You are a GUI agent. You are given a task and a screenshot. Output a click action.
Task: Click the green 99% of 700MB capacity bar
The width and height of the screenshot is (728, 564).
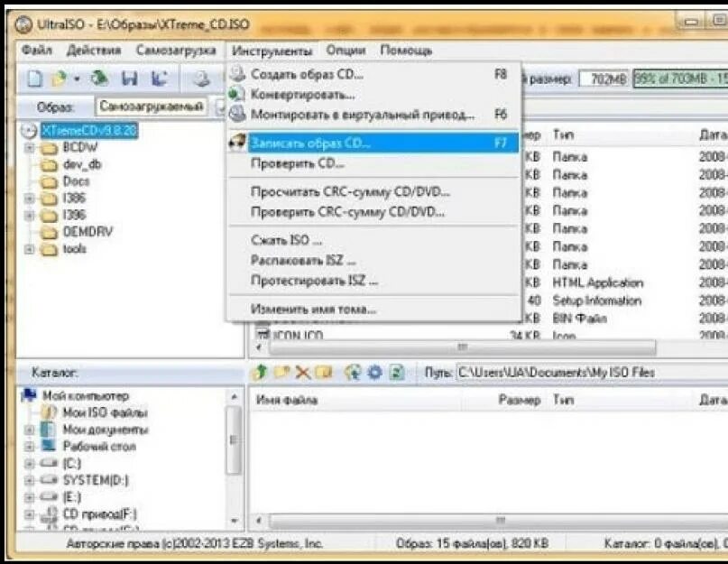681,79
